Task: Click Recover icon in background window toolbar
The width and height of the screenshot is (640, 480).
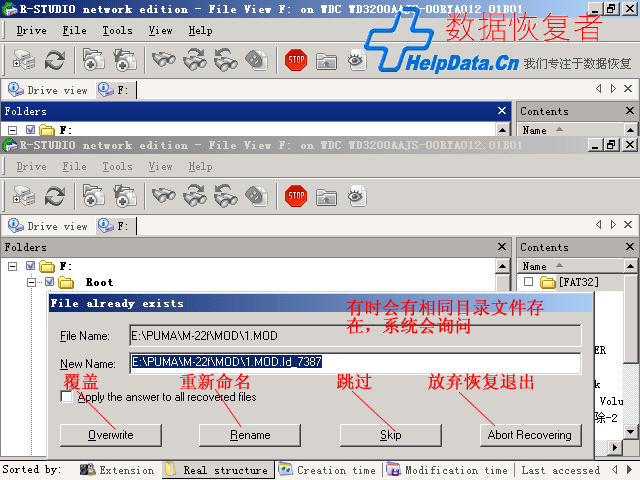Action: point(94,60)
